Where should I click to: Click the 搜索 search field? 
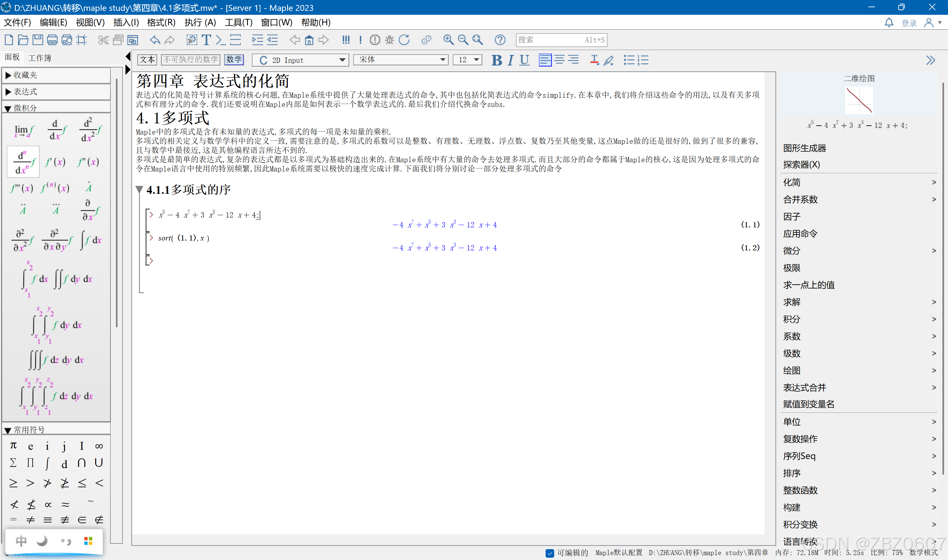(x=561, y=39)
